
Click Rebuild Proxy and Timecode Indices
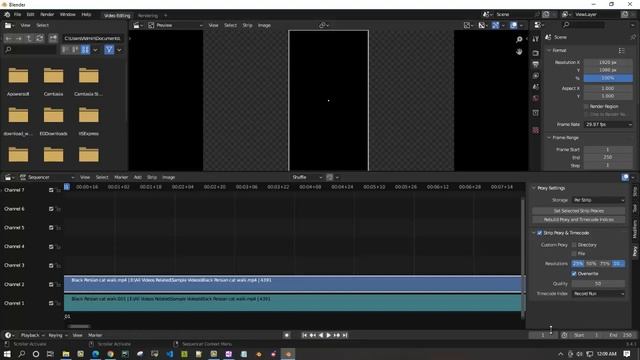(x=578, y=220)
